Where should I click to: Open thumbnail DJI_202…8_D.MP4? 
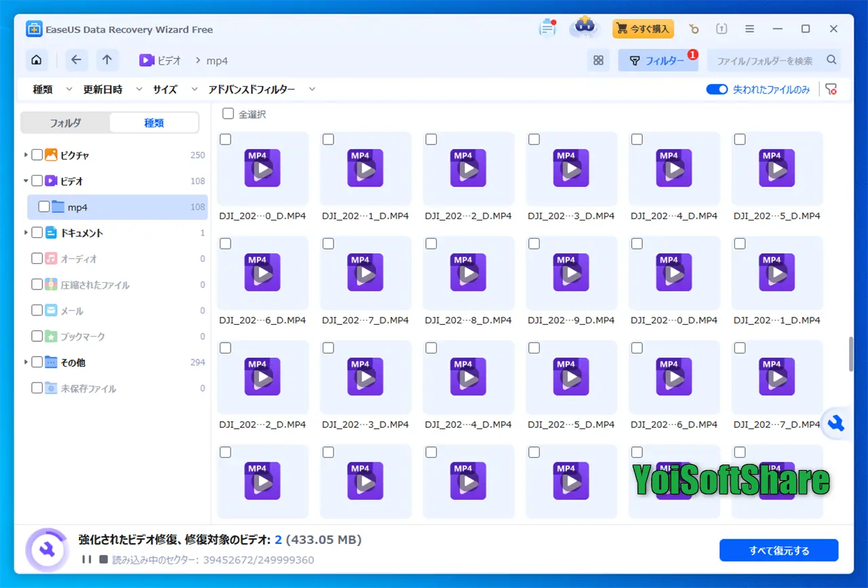[x=468, y=273]
